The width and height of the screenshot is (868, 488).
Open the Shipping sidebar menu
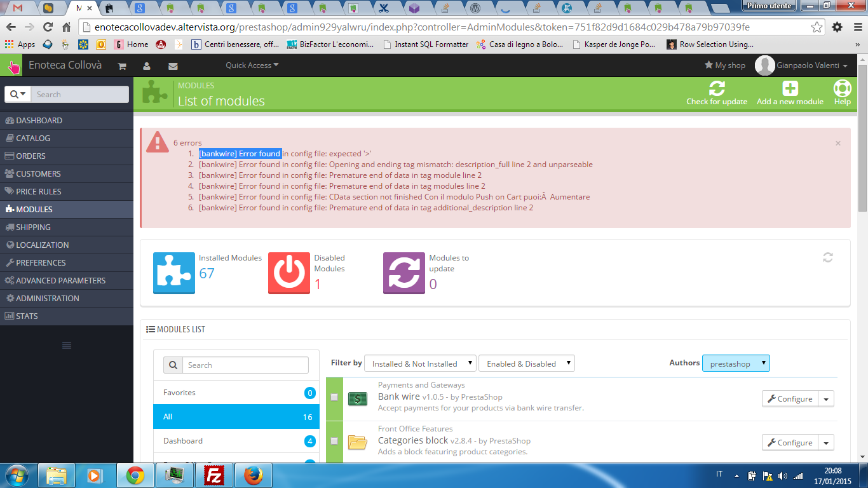pos(67,227)
